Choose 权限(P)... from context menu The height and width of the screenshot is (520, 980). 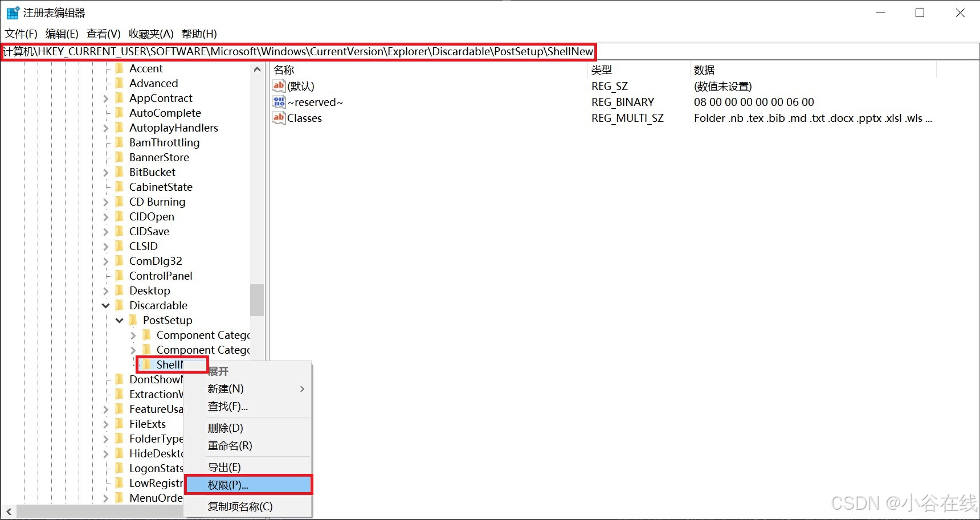(248, 485)
